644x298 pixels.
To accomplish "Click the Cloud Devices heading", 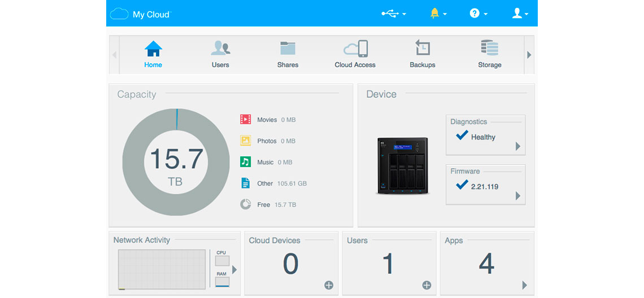I will 275,240.
